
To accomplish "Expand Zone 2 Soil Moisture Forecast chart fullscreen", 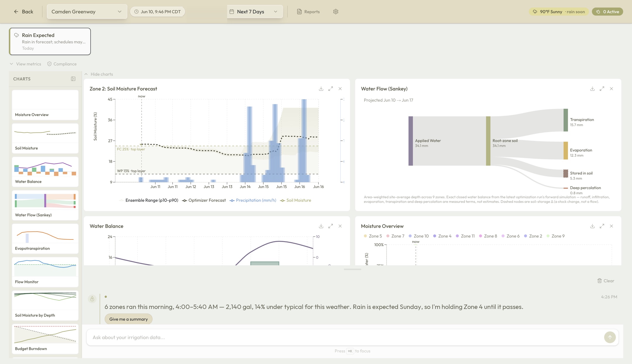I will [331, 89].
